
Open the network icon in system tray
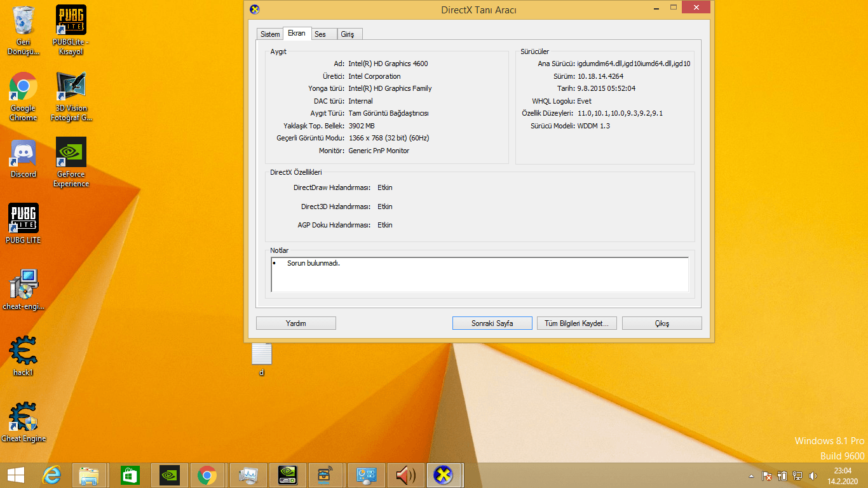(797, 476)
